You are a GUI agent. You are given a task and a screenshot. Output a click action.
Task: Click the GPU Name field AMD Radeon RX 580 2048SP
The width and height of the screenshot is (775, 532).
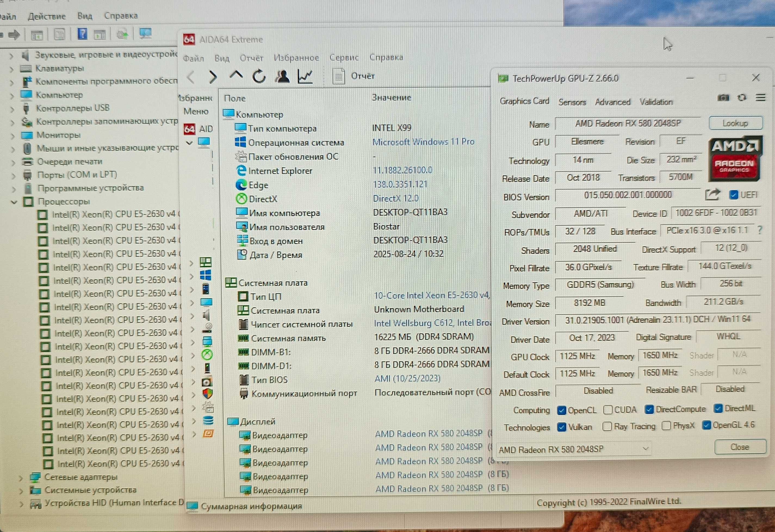628,123
